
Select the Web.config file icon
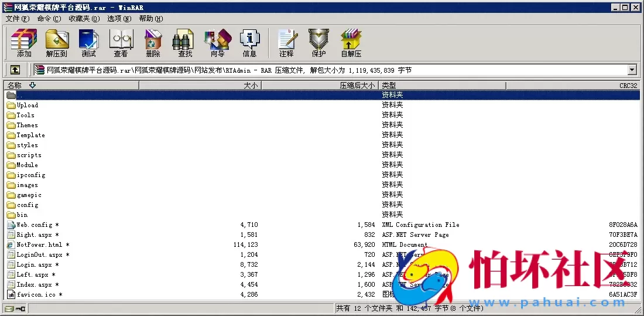click(11, 225)
